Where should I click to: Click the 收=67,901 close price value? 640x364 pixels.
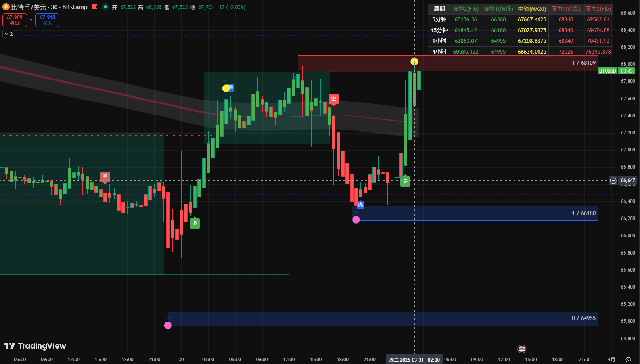coord(202,7)
